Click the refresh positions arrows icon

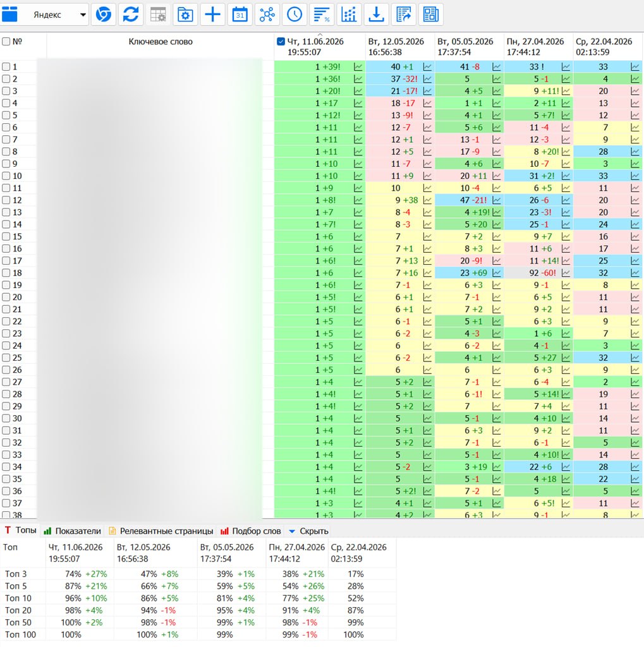(x=130, y=15)
